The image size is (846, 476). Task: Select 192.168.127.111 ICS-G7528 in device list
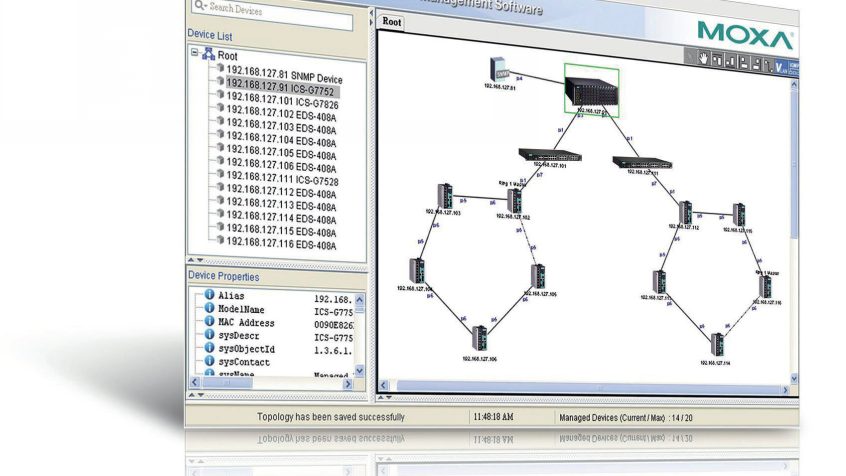point(282,179)
